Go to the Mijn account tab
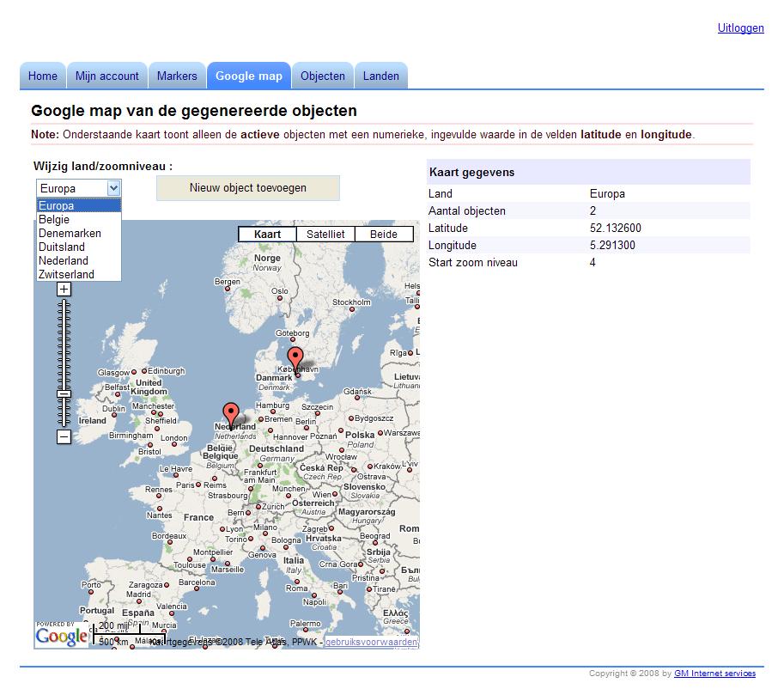The image size is (784, 689). pos(107,76)
